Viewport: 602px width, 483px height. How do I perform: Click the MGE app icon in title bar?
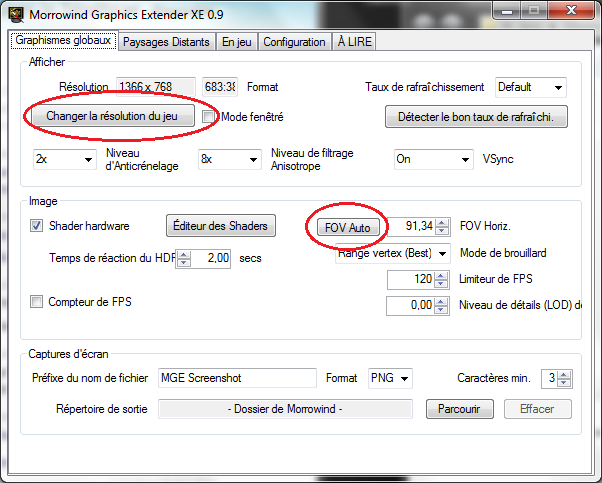[16, 15]
